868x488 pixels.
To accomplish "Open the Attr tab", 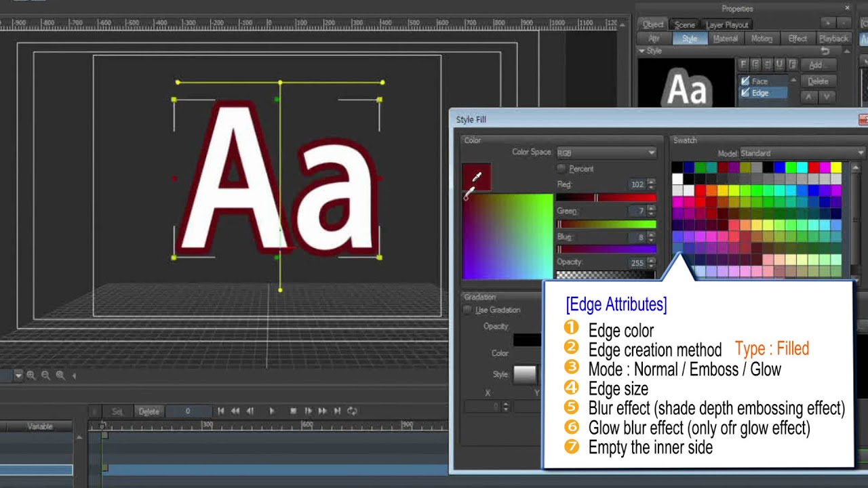I will (x=654, y=39).
